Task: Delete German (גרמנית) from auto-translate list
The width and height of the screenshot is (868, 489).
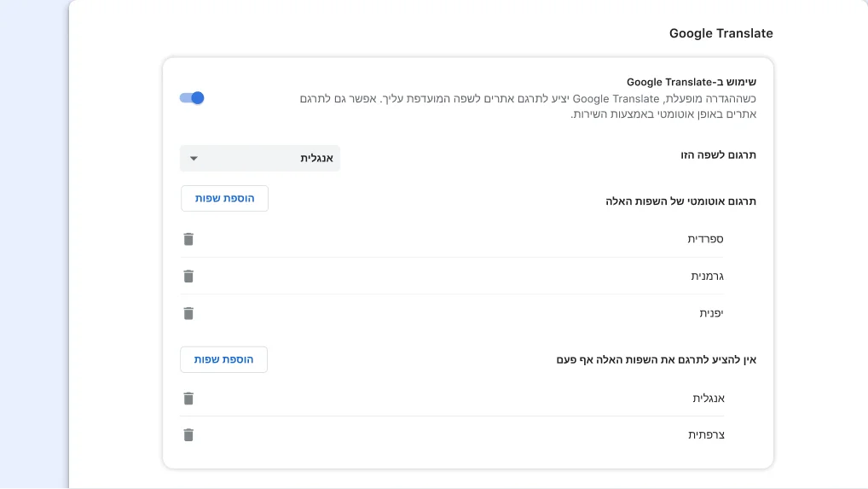Action: point(188,277)
